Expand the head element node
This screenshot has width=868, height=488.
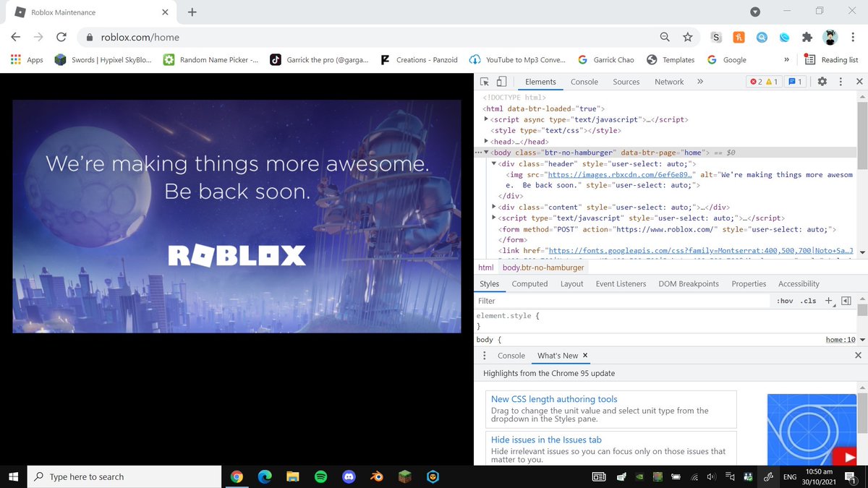[x=487, y=141]
